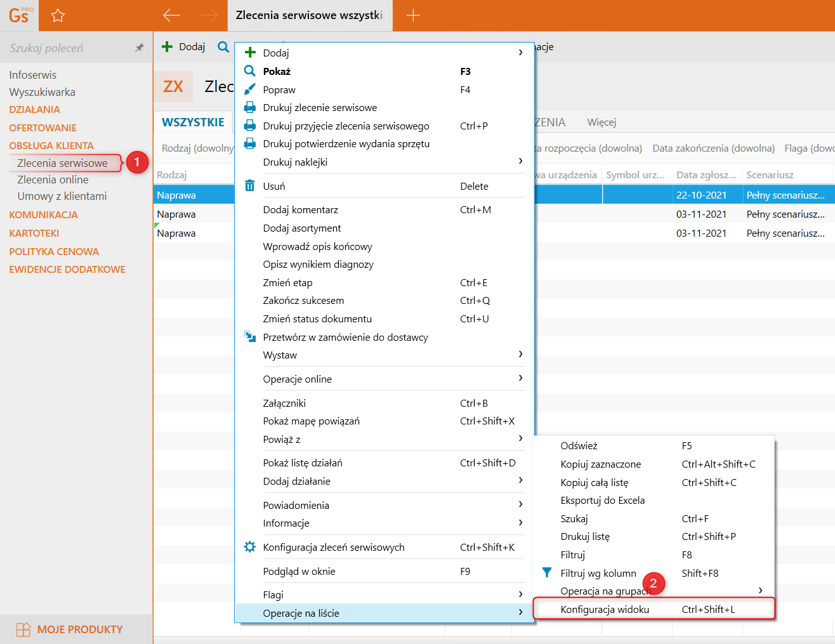
Task: Click printer icon beside Drukuj potwierdzenie wydania
Action: point(250,143)
